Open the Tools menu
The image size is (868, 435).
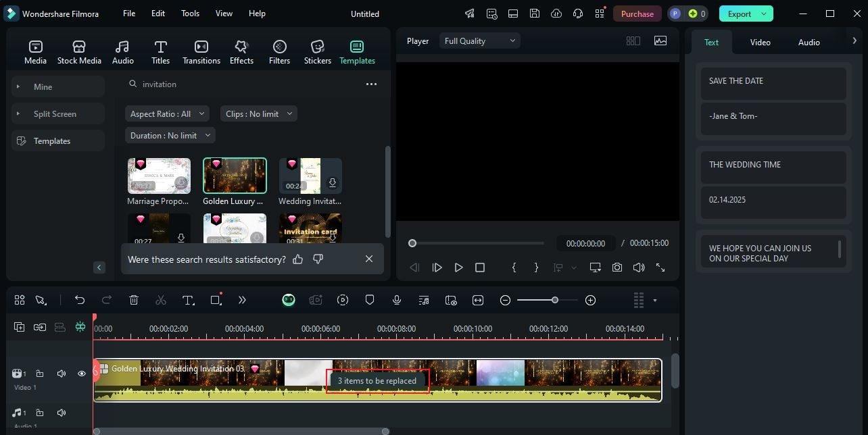pyautogui.click(x=190, y=14)
